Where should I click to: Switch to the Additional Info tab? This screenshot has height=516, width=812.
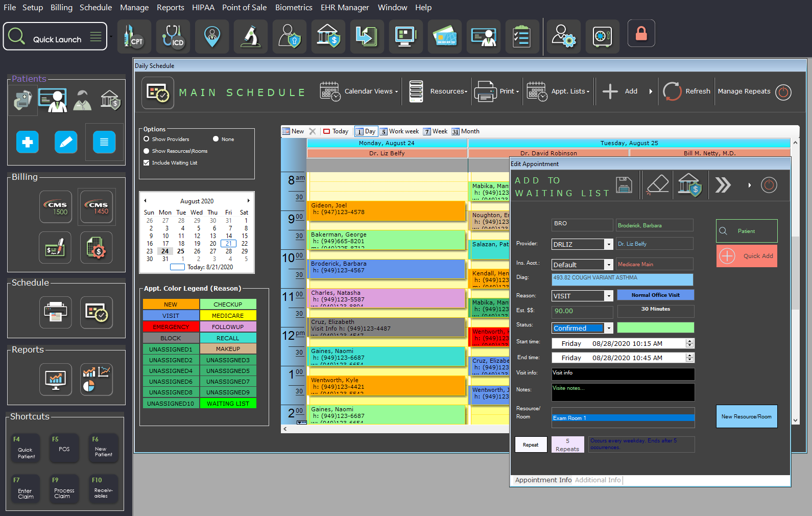[x=598, y=480]
